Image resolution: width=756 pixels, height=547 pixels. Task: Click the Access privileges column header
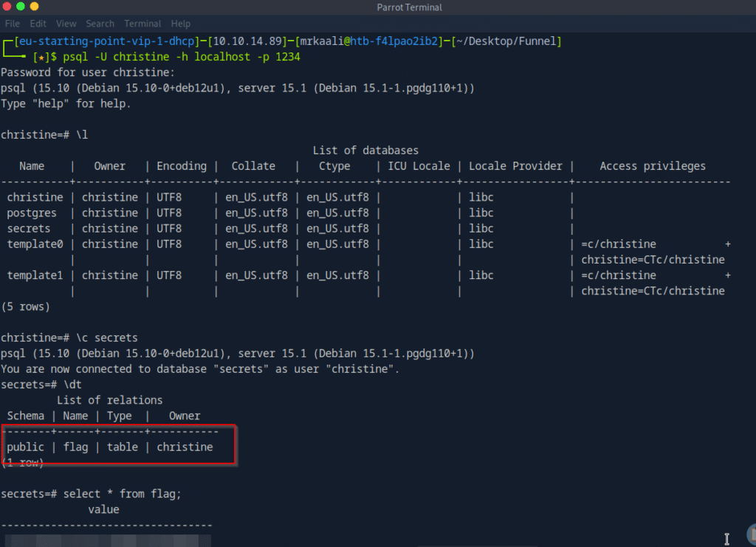(653, 166)
